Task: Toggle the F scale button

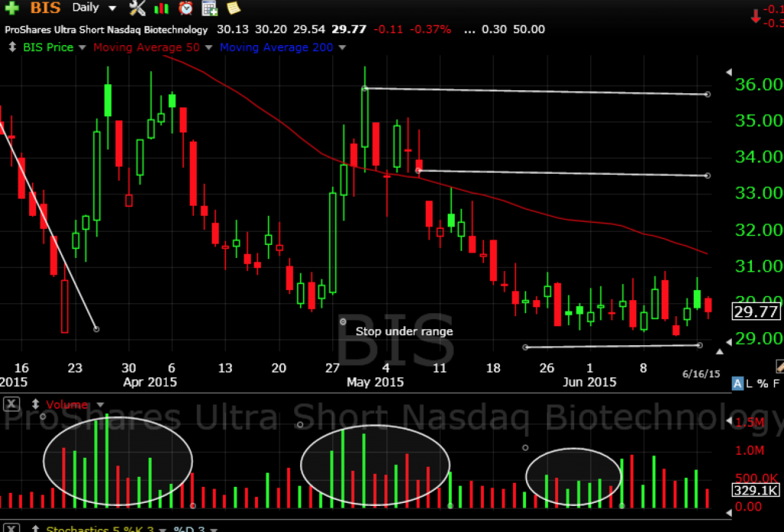Action: [x=776, y=383]
